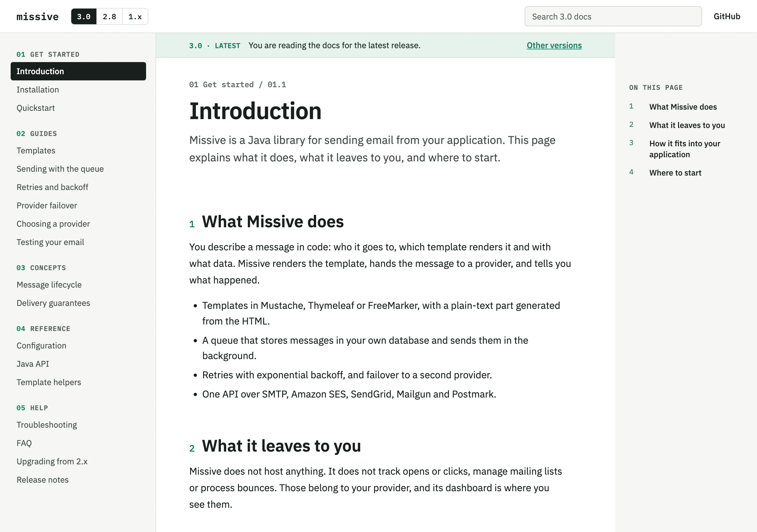Select Introduction in the sidebar
The width and height of the screenshot is (757, 532).
pos(78,71)
